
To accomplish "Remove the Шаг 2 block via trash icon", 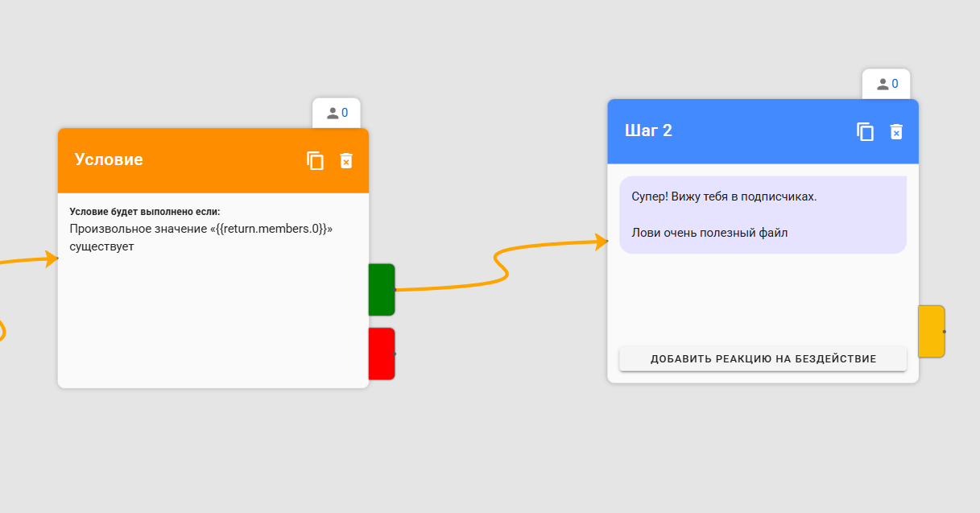I will (896, 131).
